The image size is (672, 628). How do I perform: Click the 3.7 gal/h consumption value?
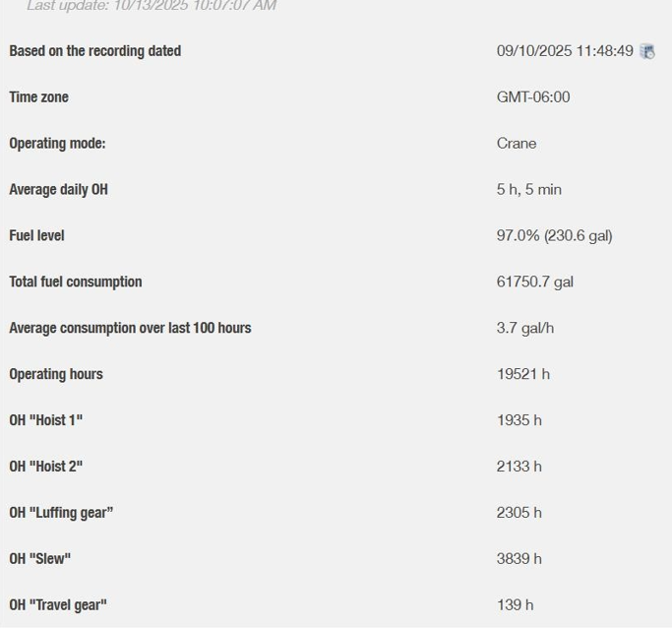(x=524, y=329)
